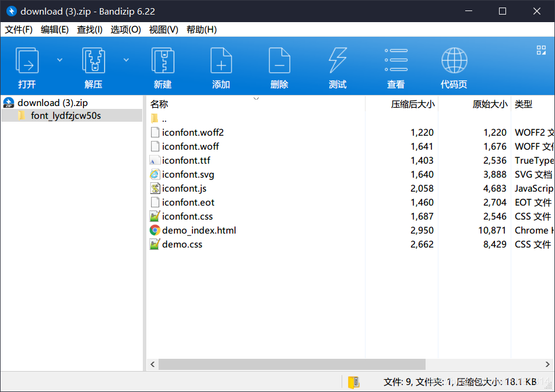Click the parent folder '..' icon
The image size is (555, 392).
(x=154, y=118)
